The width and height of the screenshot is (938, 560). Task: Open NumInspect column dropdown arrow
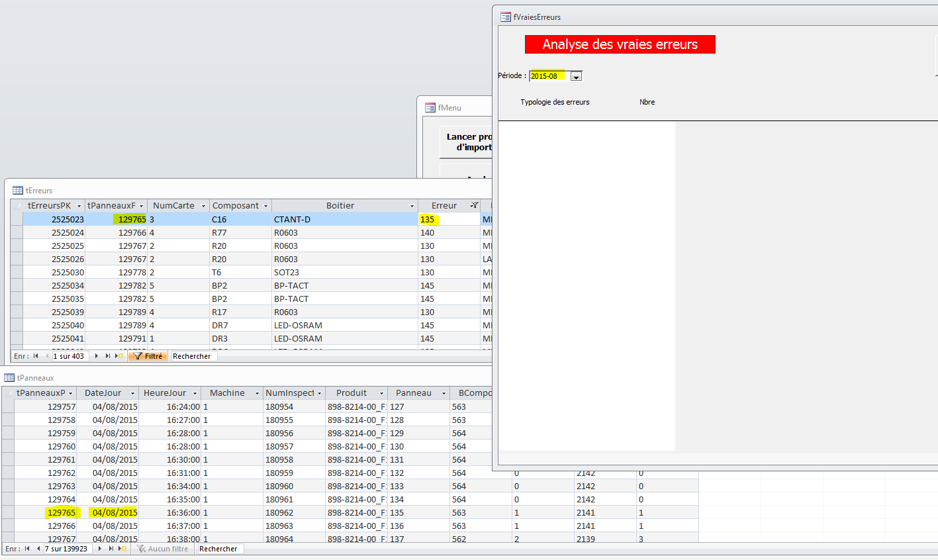319,393
